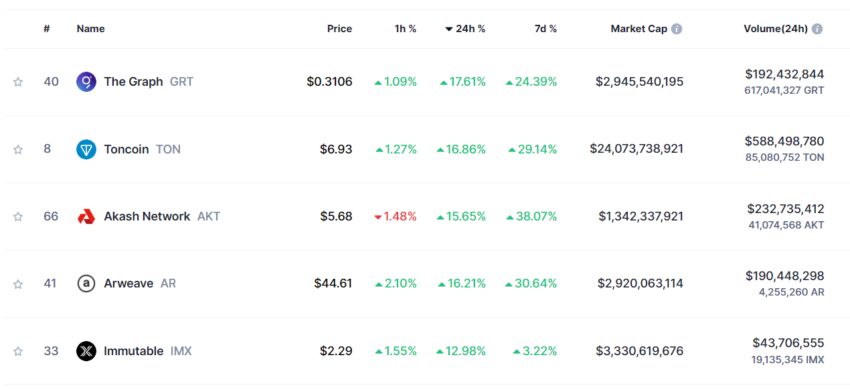Click the Arweave circular logo

point(86,284)
